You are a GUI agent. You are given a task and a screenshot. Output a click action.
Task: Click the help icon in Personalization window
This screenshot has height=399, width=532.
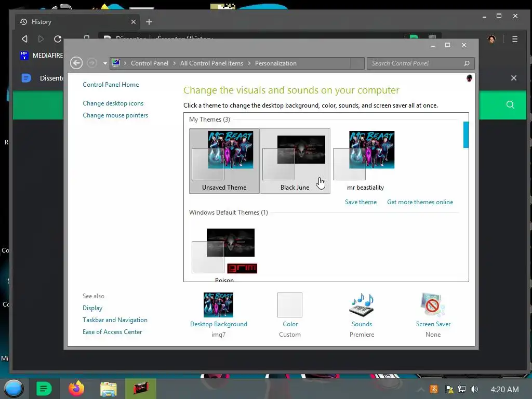coord(469,78)
